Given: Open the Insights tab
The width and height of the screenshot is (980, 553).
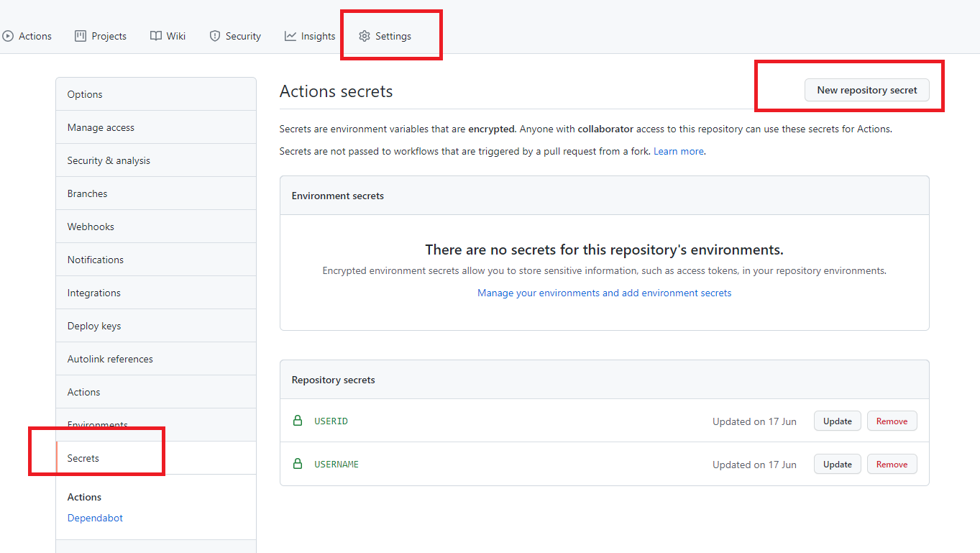Looking at the screenshot, I should click(x=310, y=36).
